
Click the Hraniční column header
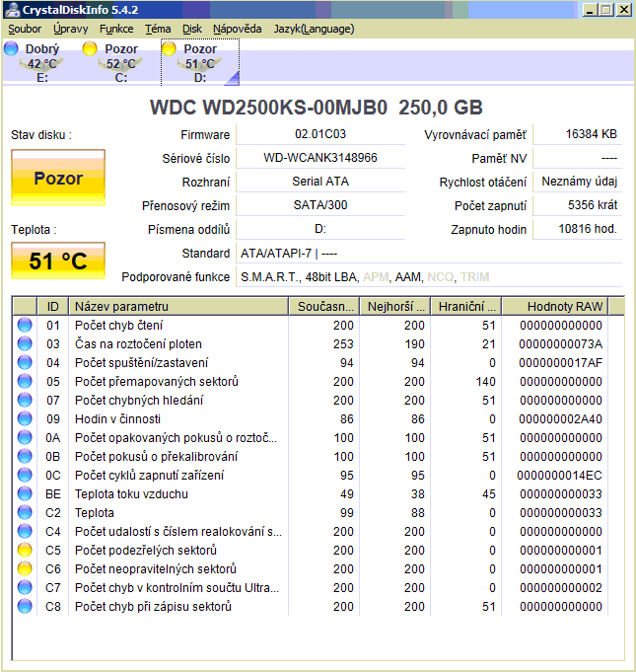tap(466, 307)
